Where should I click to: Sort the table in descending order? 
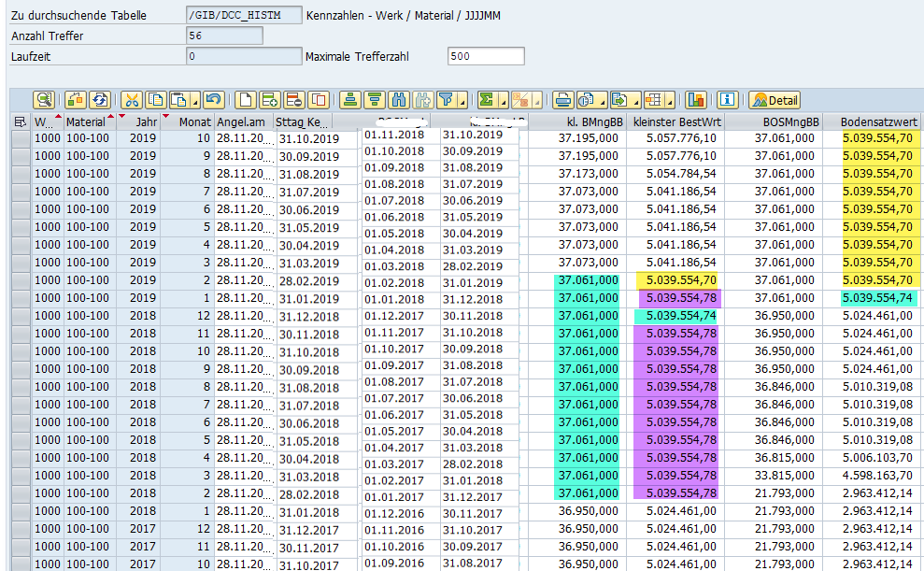pos(375,100)
